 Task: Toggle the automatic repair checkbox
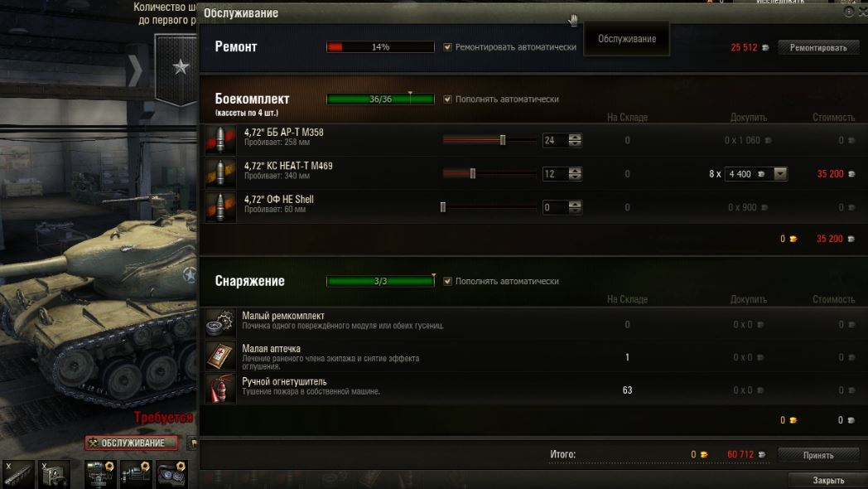coord(447,47)
